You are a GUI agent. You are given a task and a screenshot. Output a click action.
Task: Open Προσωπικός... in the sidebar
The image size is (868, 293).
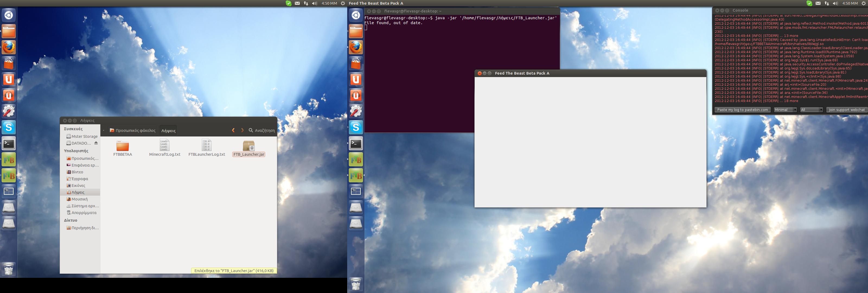[x=82, y=158]
